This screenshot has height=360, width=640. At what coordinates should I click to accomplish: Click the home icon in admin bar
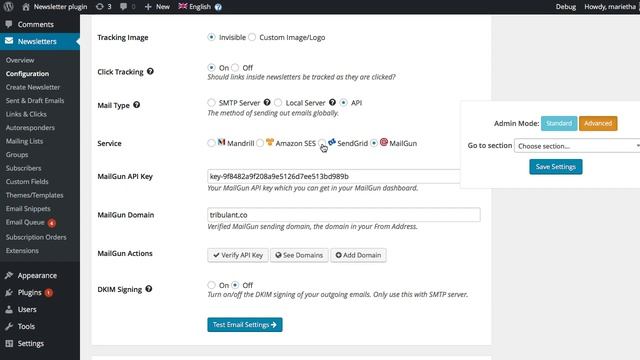coord(26,7)
